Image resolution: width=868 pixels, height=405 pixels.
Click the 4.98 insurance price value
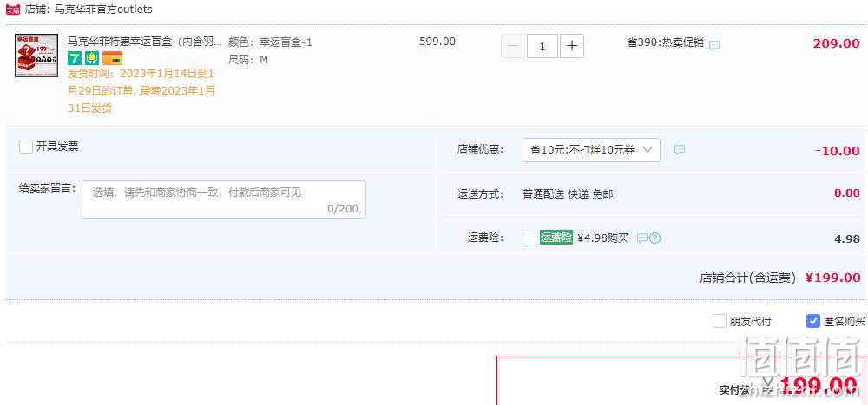pyautogui.click(x=847, y=239)
